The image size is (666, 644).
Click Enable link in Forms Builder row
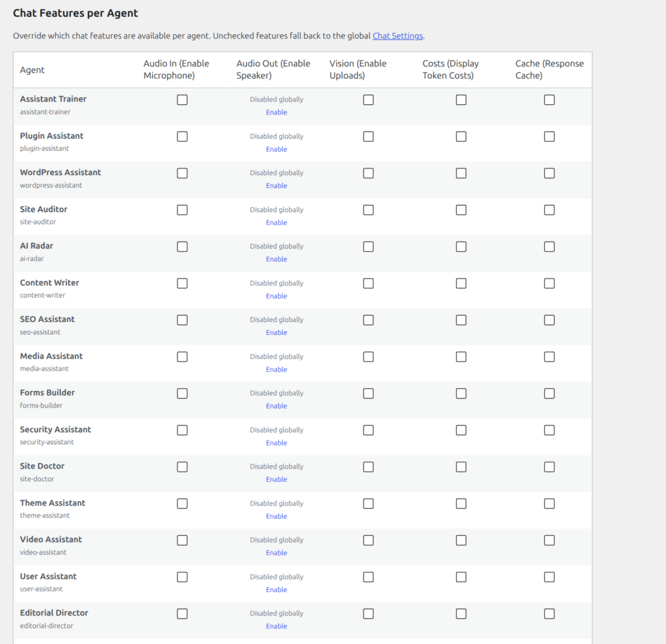click(276, 406)
